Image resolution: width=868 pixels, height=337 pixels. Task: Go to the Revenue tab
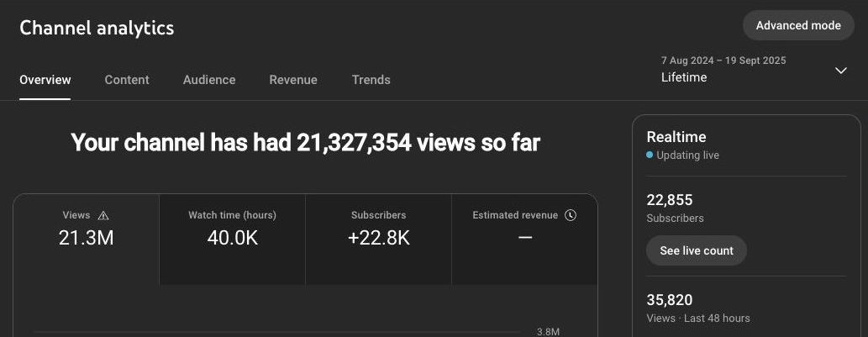pos(293,80)
